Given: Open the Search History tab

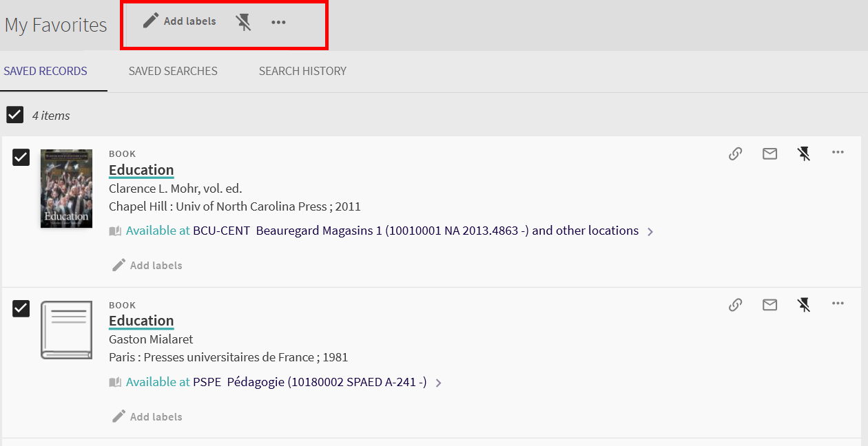Looking at the screenshot, I should (x=302, y=71).
